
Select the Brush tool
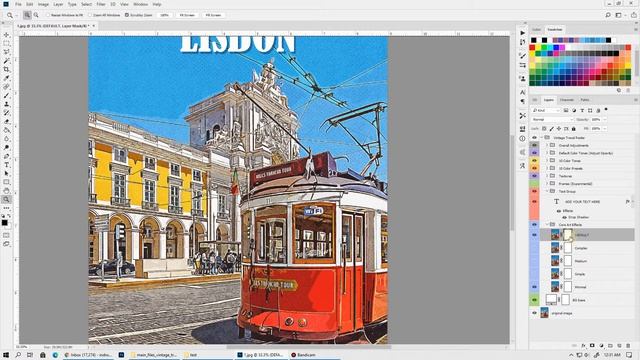[6, 96]
